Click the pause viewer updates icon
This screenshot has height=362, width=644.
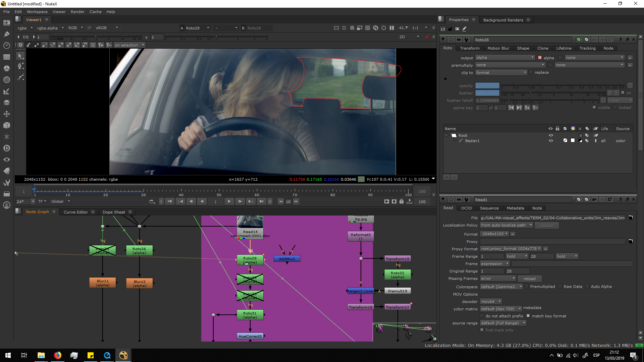click(392, 28)
